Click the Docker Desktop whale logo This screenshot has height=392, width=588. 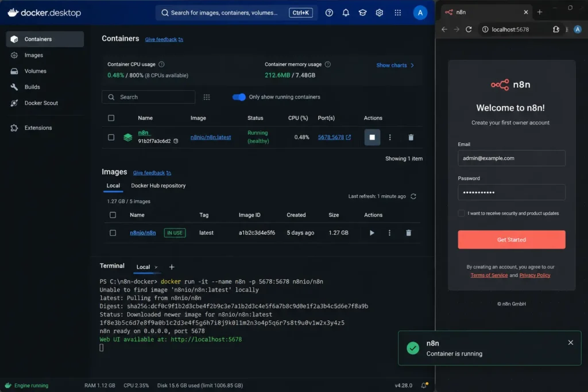[x=13, y=13]
